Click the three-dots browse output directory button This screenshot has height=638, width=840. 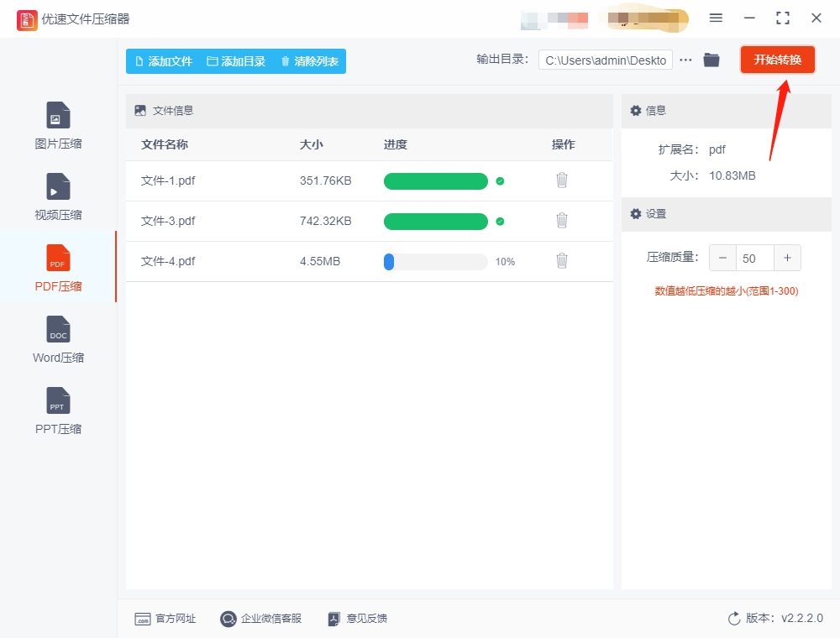click(685, 60)
